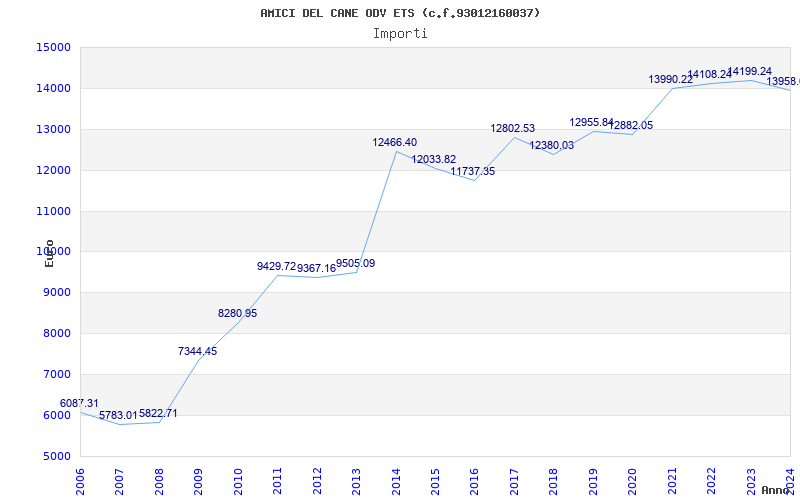Click the 9000 y-axis tick label
800x500 pixels.
[56, 293]
